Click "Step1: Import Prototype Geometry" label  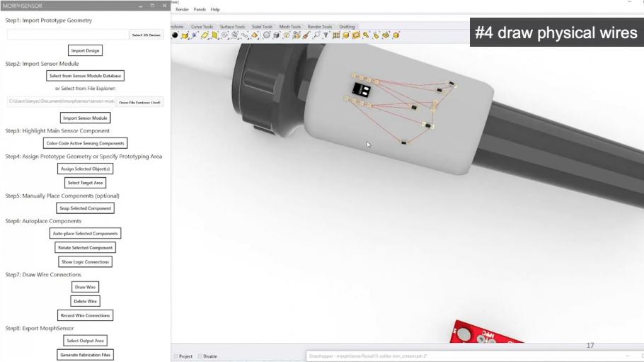[48, 20]
